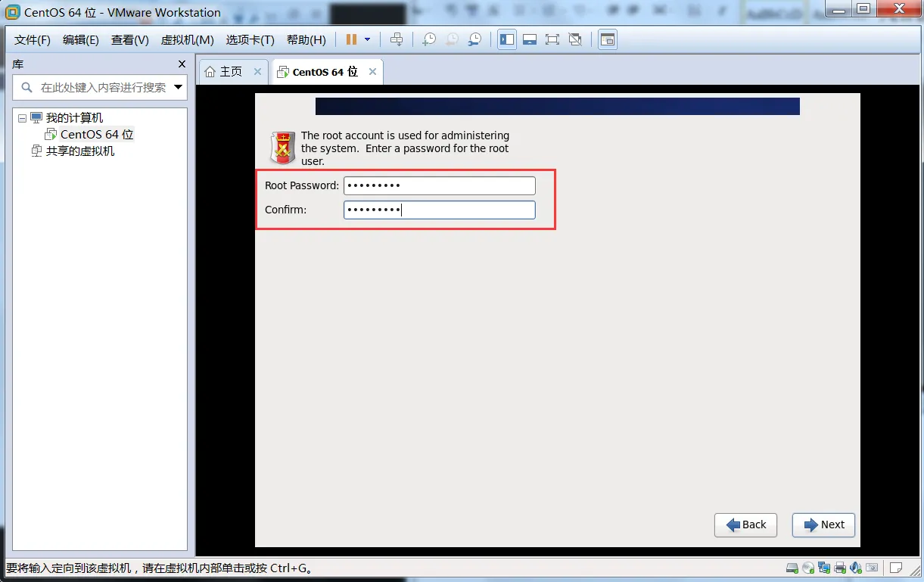Open the 查看(V) menu
Screen dimensions: 924x582
pos(130,40)
